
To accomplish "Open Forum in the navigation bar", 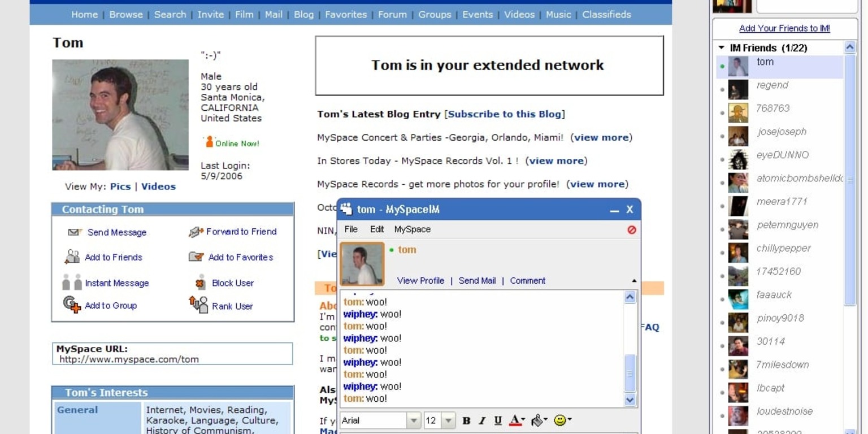I will point(392,15).
